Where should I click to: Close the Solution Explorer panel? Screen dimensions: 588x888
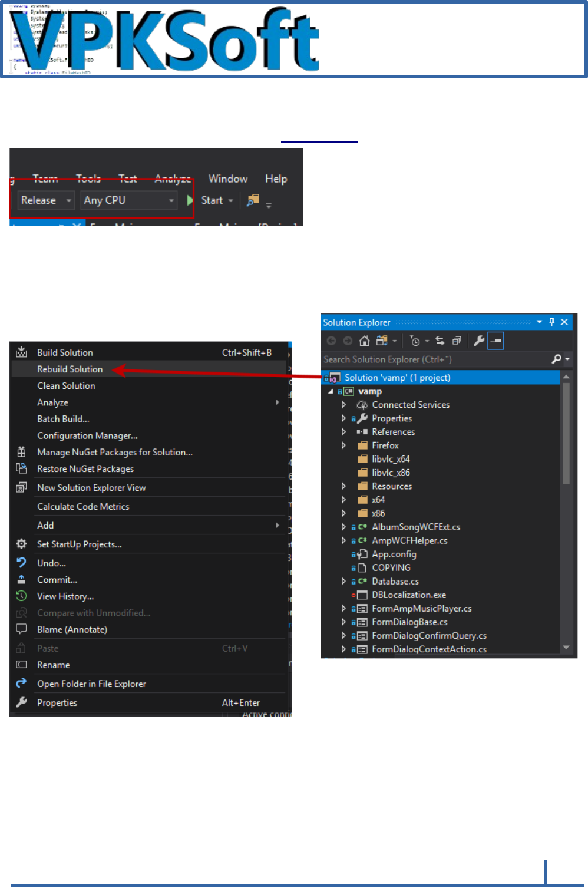564,322
